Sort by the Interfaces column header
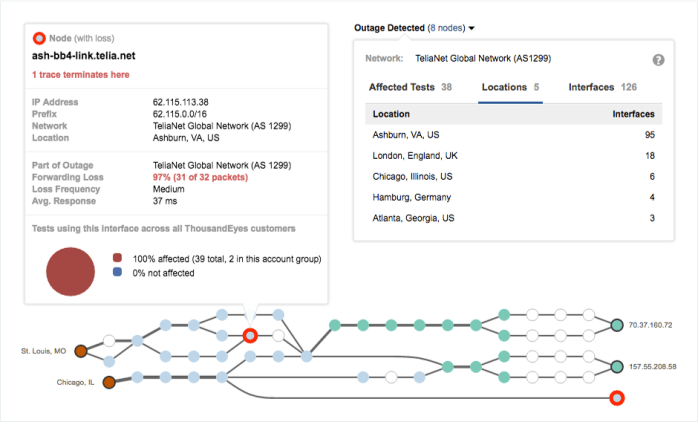Screen dimensions: 698x422 coord(633,114)
